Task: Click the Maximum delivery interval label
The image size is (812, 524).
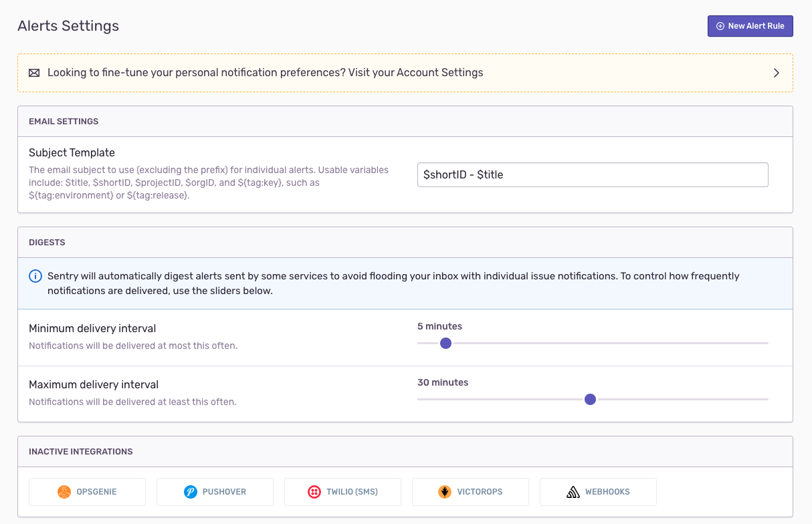Action: [94, 385]
